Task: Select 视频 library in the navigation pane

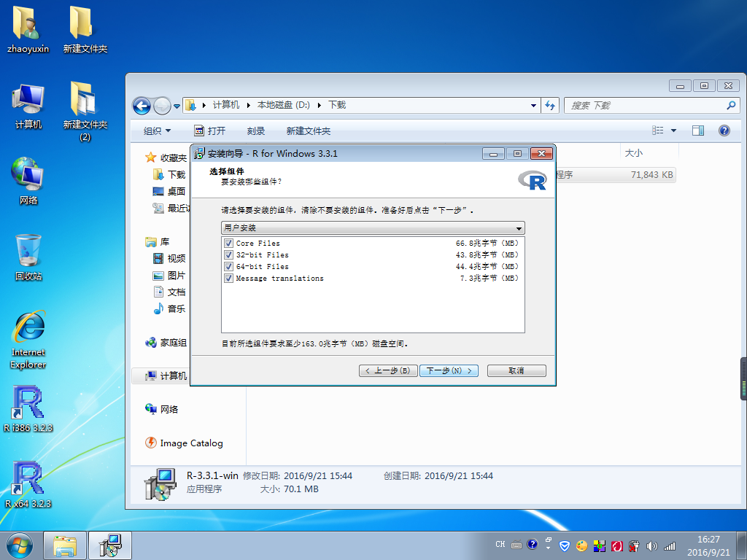Action: click(169, 259)
